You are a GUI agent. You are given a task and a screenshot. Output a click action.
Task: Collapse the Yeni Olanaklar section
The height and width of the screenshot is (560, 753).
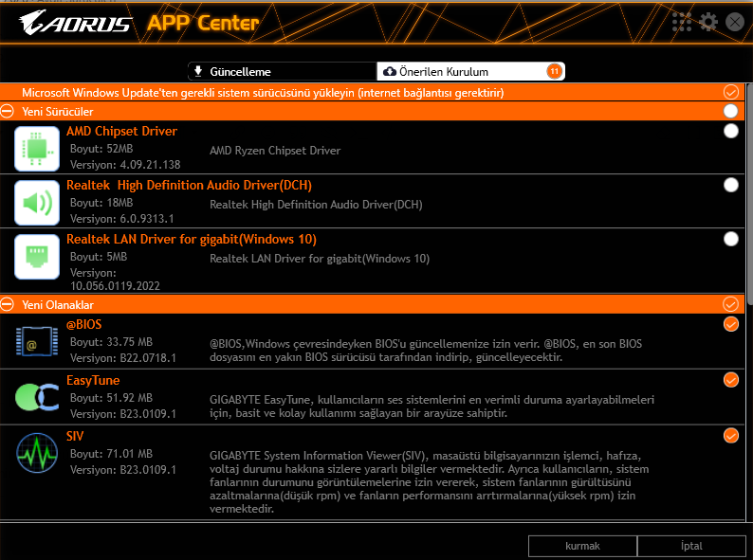8,304
